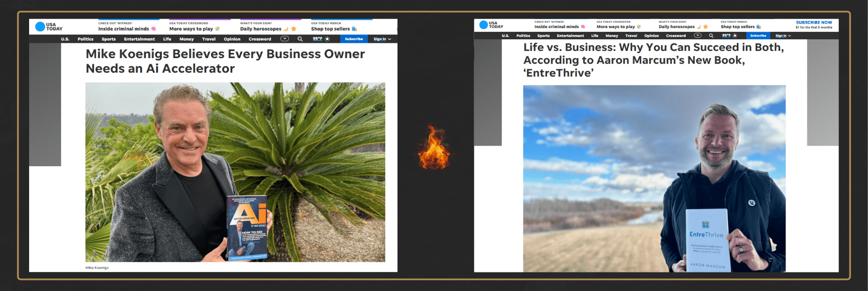868x291 pixels.
Task: Open Entertainment section on Mike Koenigs page
Action: click(139, 39)
